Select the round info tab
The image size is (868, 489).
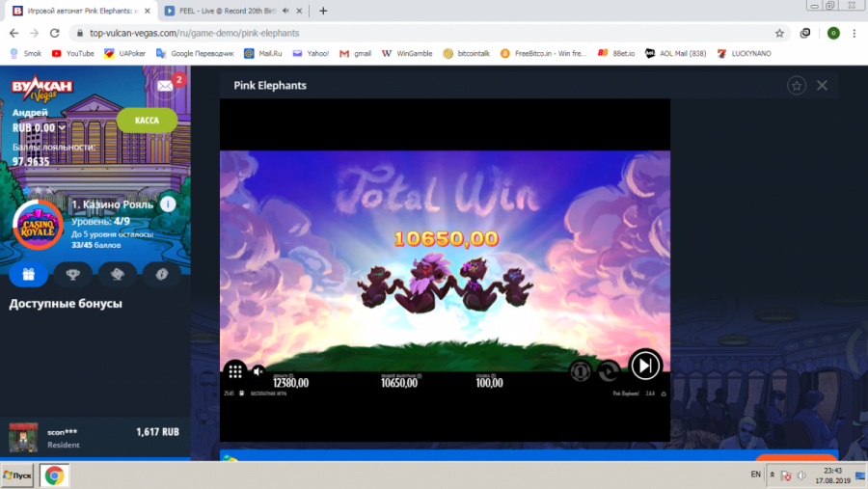(162, 274)
